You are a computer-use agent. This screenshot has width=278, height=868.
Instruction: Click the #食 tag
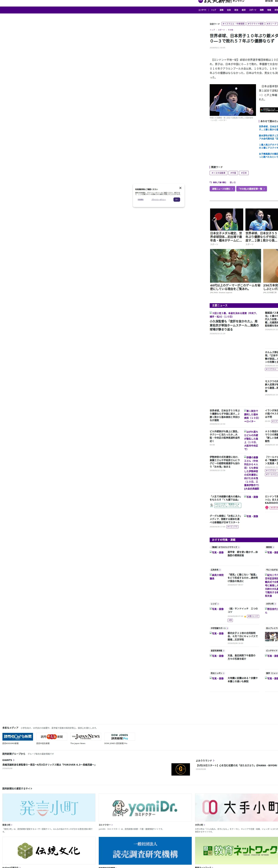230,620
